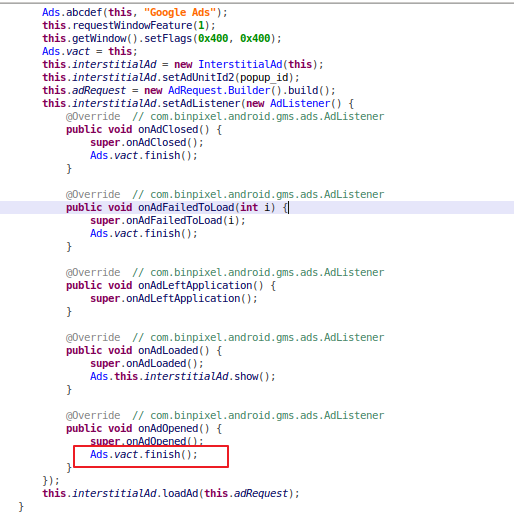Click the onAdLoaded method declaration
The image size is (514, 514).
pyautogui.click(x=144, y=350)
